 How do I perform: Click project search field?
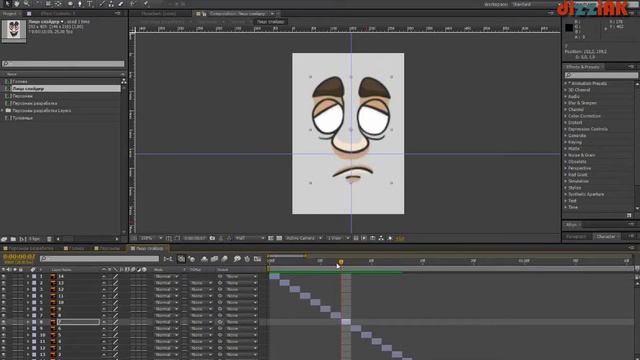point(63,64)
